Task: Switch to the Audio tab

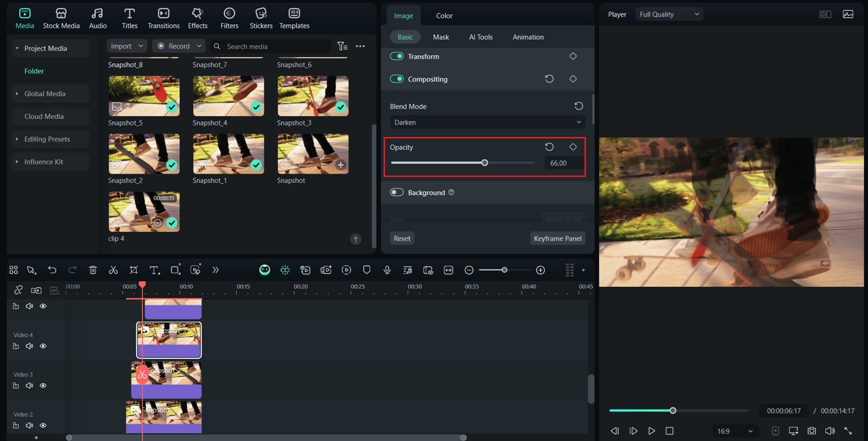Action: 98,18
